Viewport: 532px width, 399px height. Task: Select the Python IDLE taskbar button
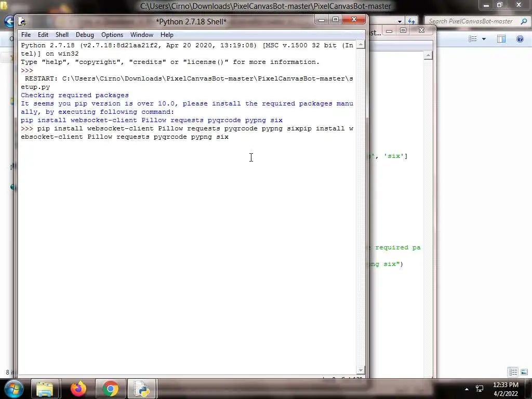pos(142,389)
